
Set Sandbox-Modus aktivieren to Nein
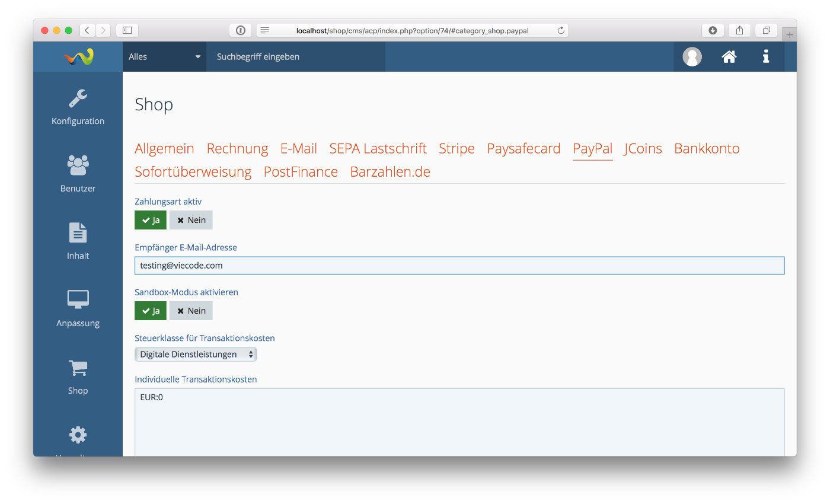click(191, 311)
